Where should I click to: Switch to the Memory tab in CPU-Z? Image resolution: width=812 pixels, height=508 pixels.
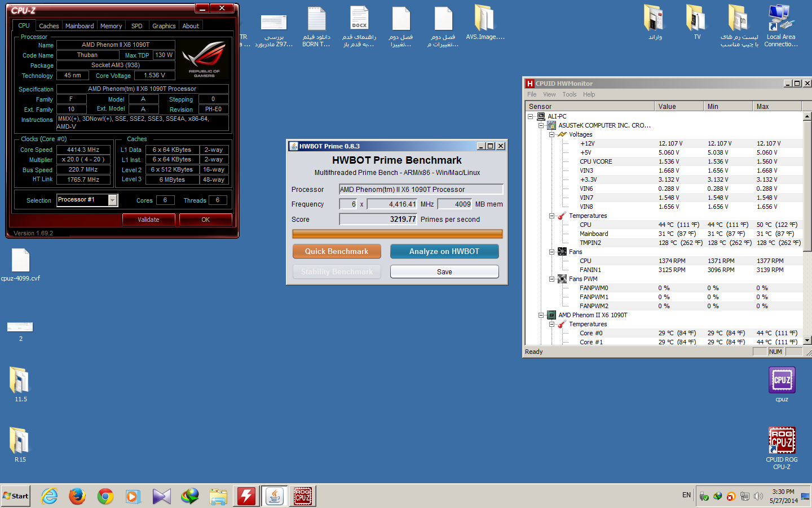111,26
